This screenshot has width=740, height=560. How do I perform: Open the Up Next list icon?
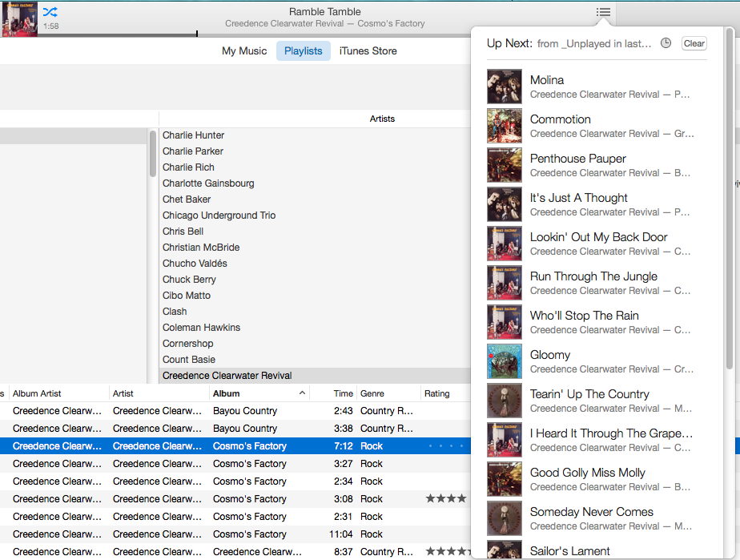pos(603,12)
